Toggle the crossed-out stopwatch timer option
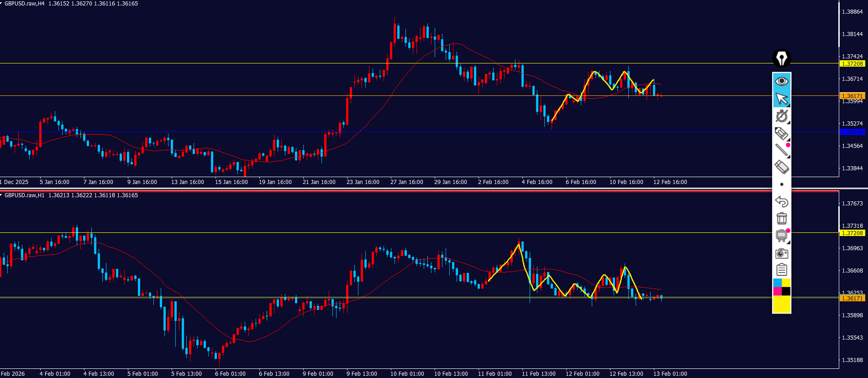The height and width of the screenshot is (378, 868). click(x=782, y=116)
